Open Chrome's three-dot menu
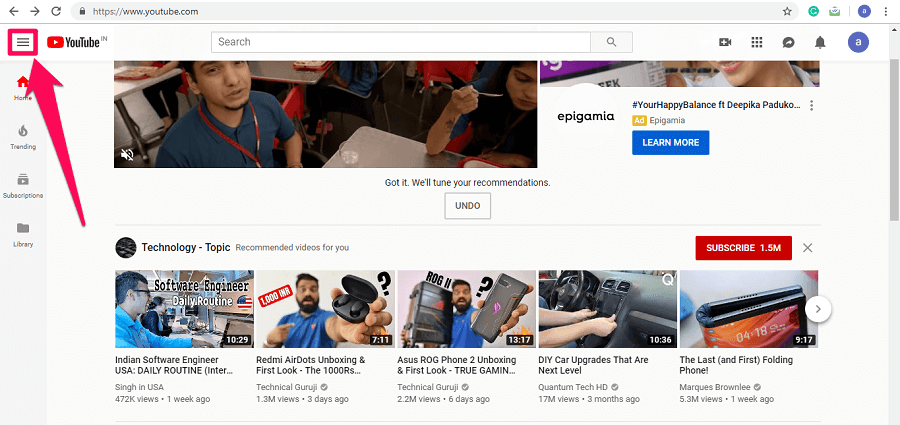This screenshot has width=900, height=425. [x=887, y=11]
